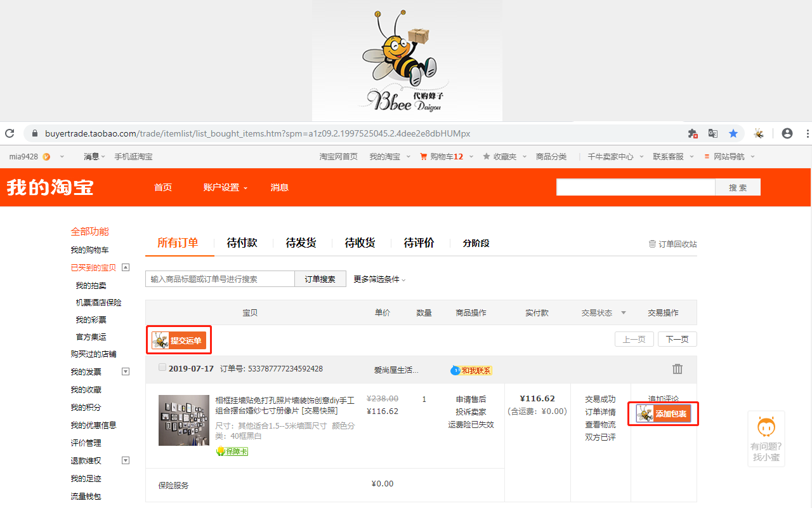This screenshot has width=812, height=508.
Task: Delete the 2019-07-17 order with trash icon
Action: tap(678, 369)
